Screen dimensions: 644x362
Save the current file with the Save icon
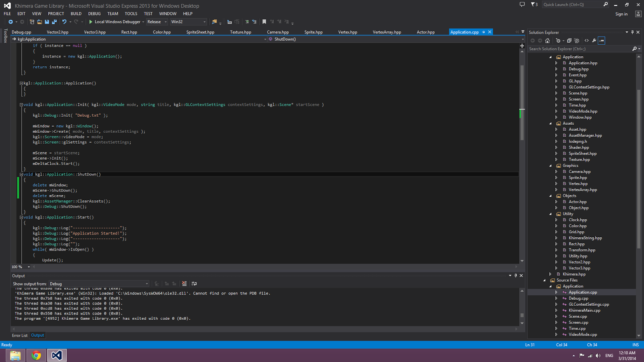click(x=47, y=22)
